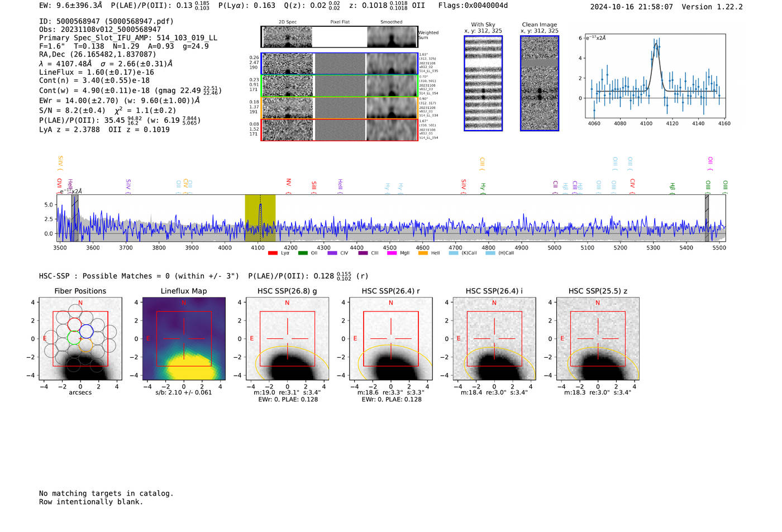This screenshot has height=532, width=782.
Task: Select the s/b: 2.10 +/- 0.061 caption
Action: [184, 392]
